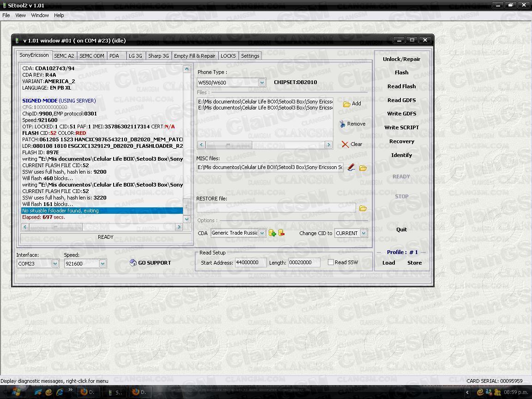Click the Store profile button
Screen dimensions: 532x399
pyautogui.click(x=414, y=263)
